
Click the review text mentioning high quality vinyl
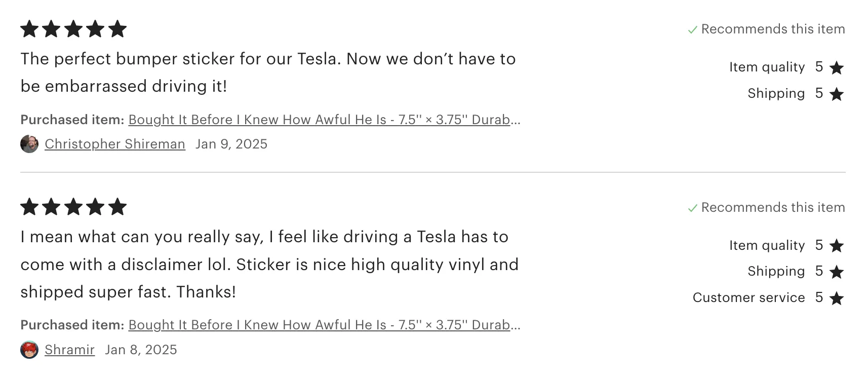tap(269, 264)
